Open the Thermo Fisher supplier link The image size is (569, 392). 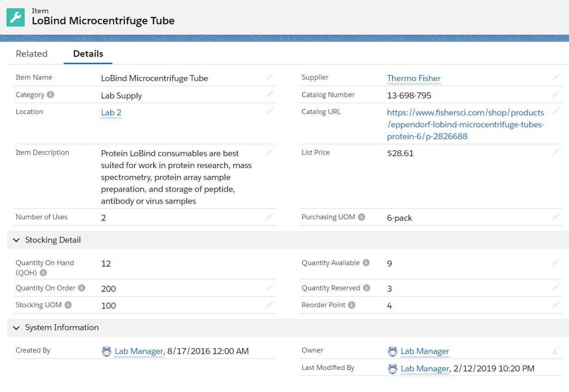pyautogui.click(x=414, y=78)
